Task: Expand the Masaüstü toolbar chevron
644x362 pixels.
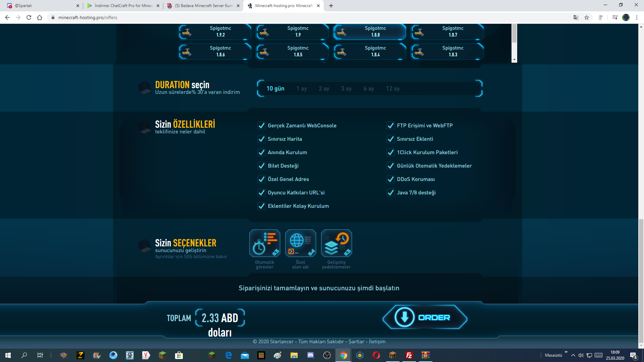Action: click(566, 352)
